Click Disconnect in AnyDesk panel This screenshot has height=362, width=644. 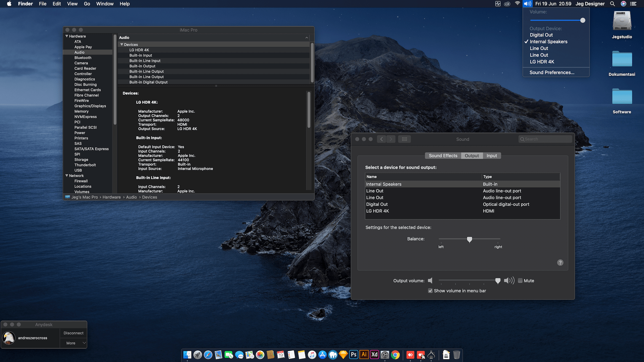pos(73,333)
